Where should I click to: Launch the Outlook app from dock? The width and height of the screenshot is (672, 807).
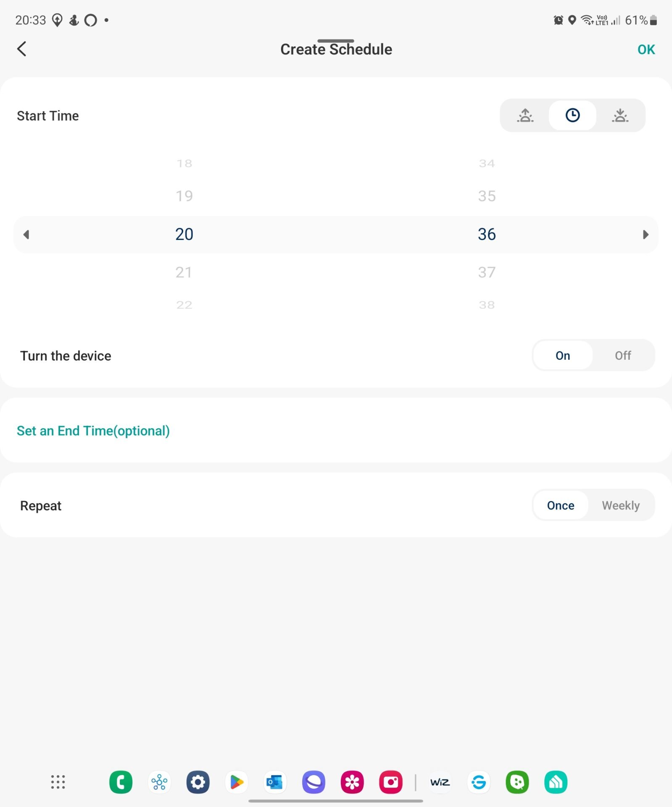[275, 782]
